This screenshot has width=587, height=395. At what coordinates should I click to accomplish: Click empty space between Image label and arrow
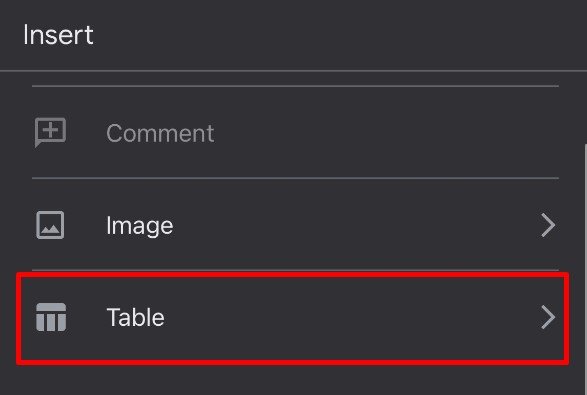356,225
